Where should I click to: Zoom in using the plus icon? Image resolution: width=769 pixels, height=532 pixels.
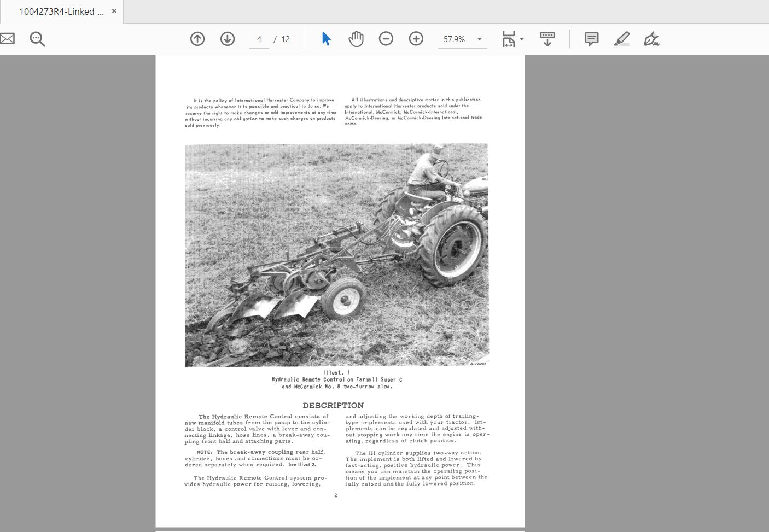tap(416, 39)
